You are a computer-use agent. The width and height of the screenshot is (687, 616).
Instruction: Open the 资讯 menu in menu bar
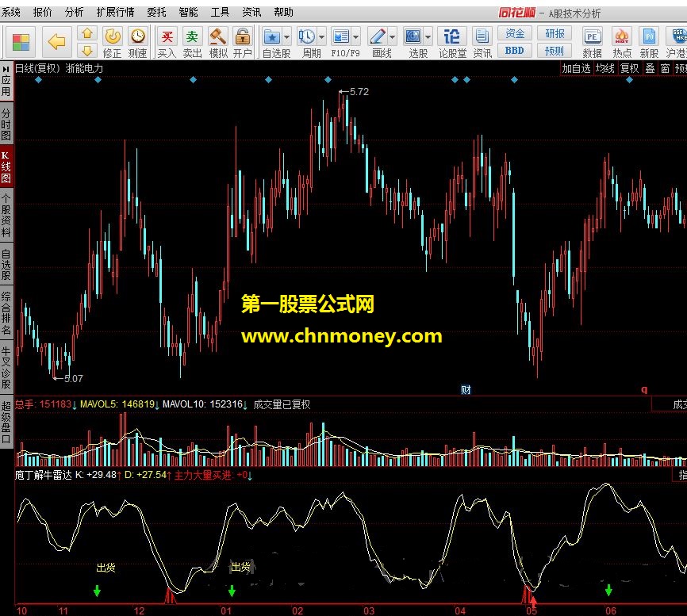pos(251,12)
